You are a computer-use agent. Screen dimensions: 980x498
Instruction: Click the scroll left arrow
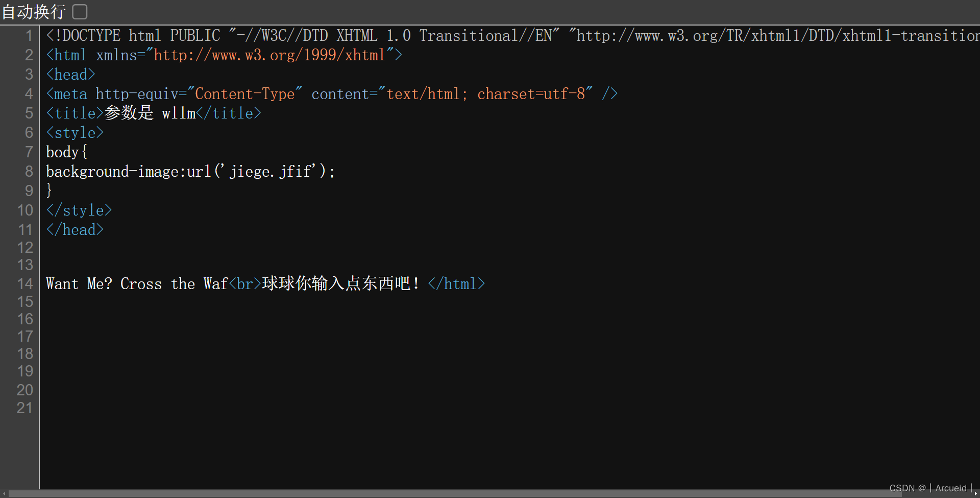coord(5,493)
